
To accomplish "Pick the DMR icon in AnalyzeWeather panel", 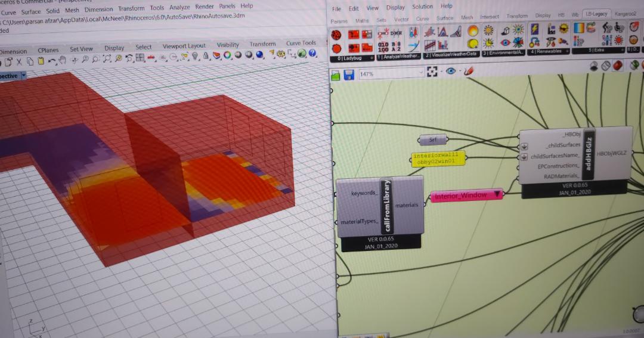I will pos(396,33).
